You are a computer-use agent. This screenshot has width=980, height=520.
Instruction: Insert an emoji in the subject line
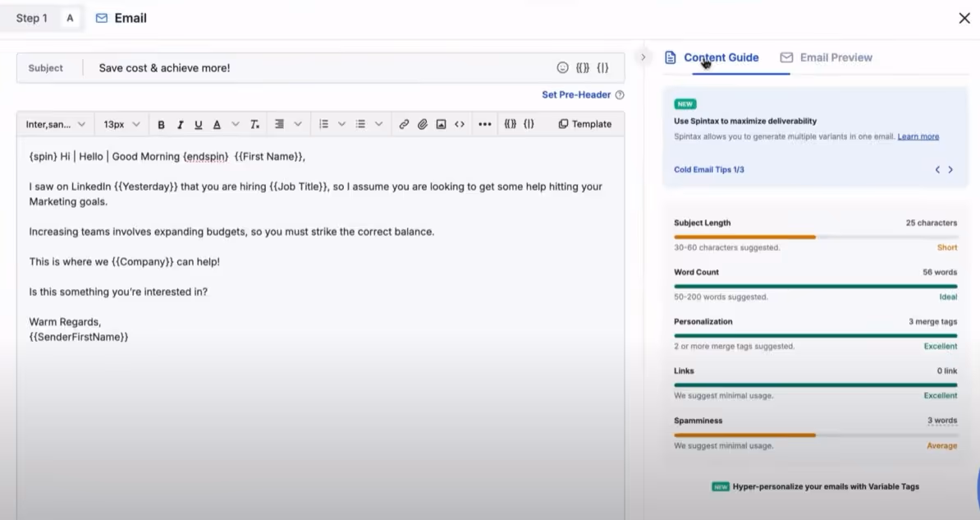pyautogui.click(x=562, y=67)
